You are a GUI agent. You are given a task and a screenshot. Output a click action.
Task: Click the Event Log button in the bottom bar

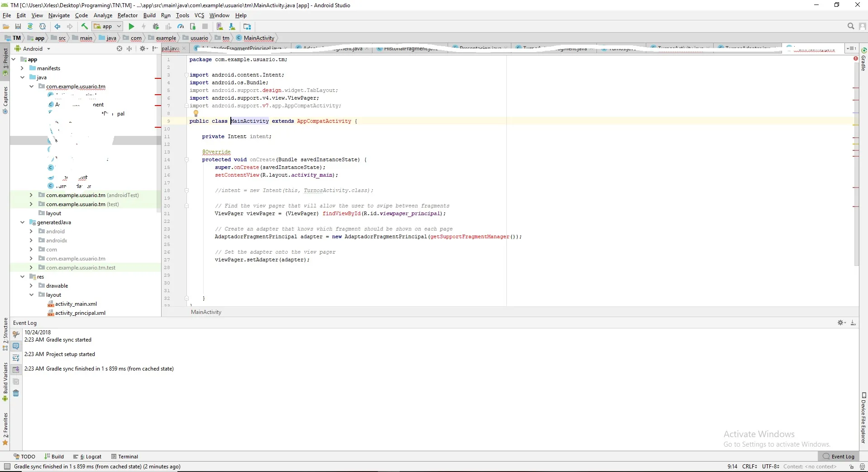click(839, 457)
